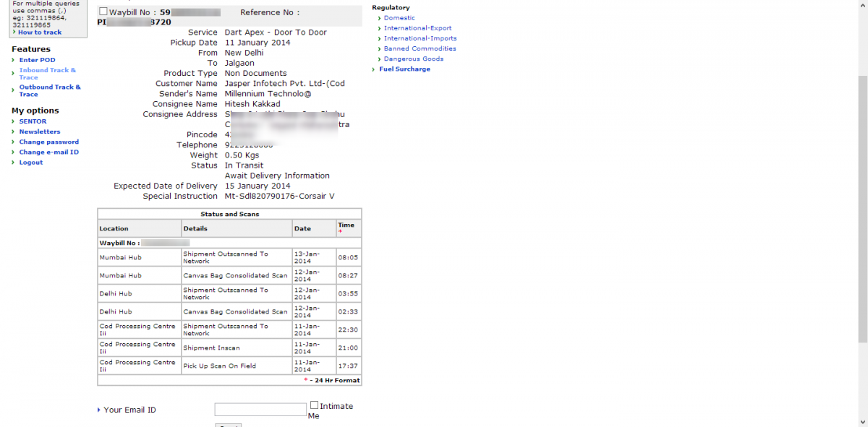Open the Newsletters link
The width and height of the screenshot is (868, 427).
coord(40,131)
